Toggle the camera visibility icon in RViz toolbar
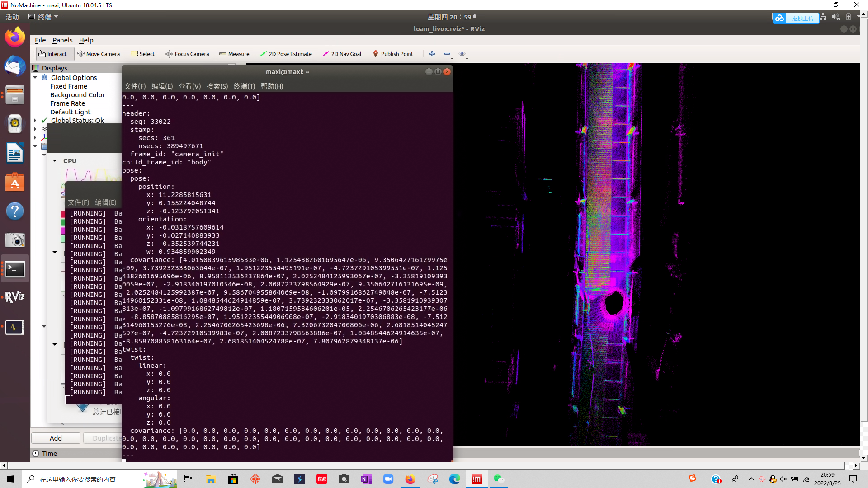 [x=462, y=54]
